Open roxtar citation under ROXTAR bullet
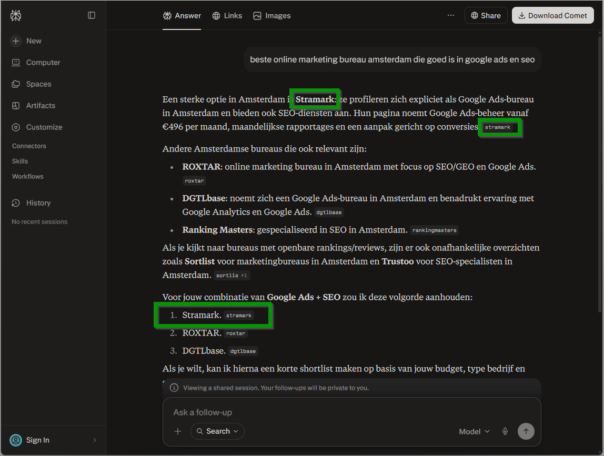Image resolution: width=604 pixels, height=456 pixels. coord(194,181)
